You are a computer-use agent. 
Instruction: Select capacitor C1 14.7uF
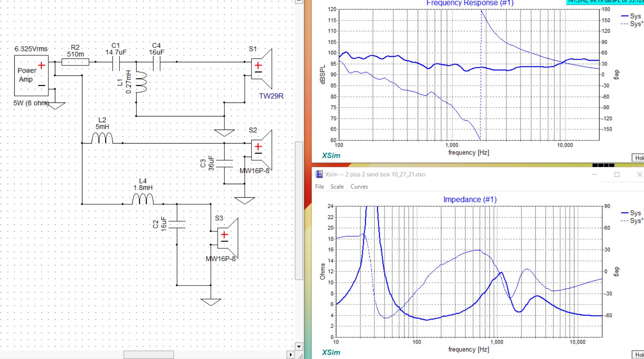click(116, 63)
